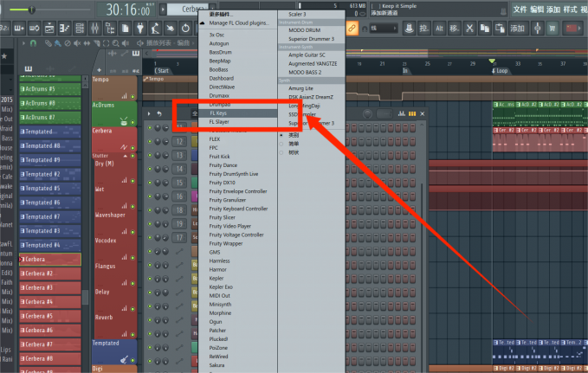588x373 pixels.
Task: Click the star favorites icon in browser
Action: (x=4, y=56)
